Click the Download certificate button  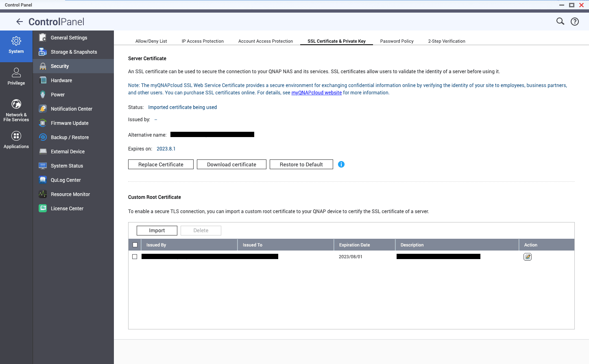click(x=231, y=164)
